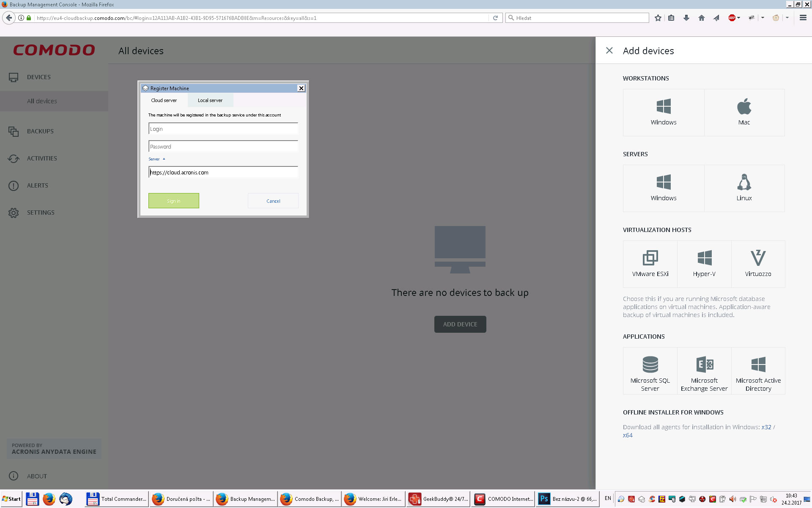The image size is (812, 508).
Task: Pick Hyper-V virtualization host
Action: 705,264
